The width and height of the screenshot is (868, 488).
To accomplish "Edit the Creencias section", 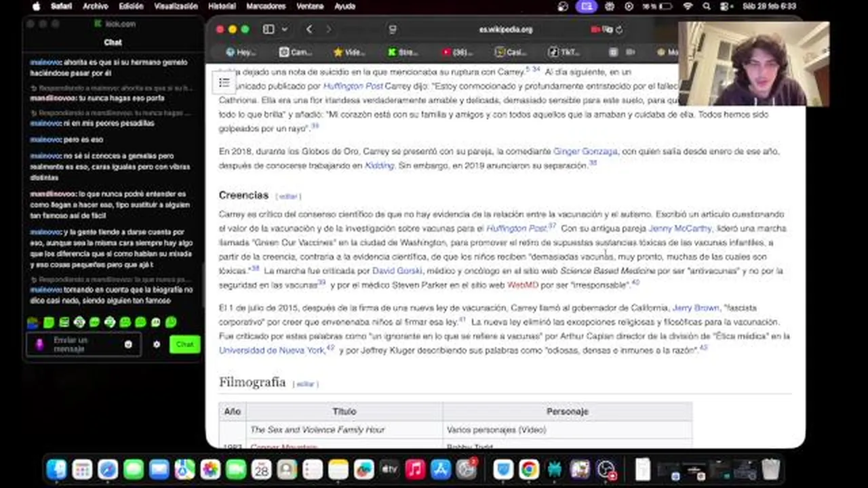I will pyautogui.click(x=288, y=196).
